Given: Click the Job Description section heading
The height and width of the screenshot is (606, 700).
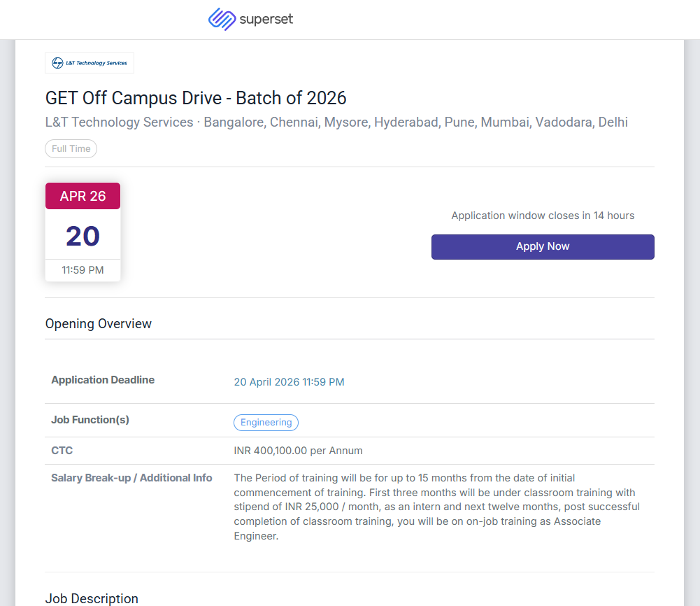Looking at the screenshot, I should click(x=92, y=598).
